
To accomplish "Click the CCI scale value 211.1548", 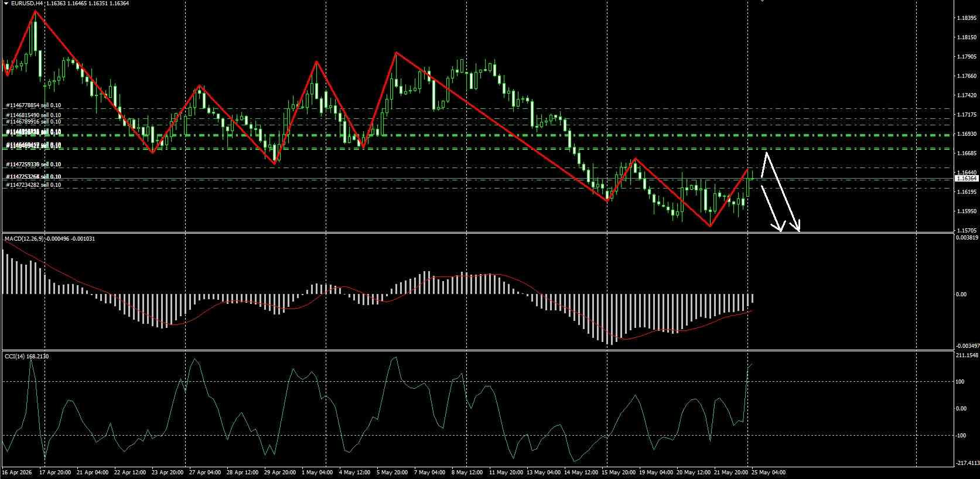I will pos(967,355).
